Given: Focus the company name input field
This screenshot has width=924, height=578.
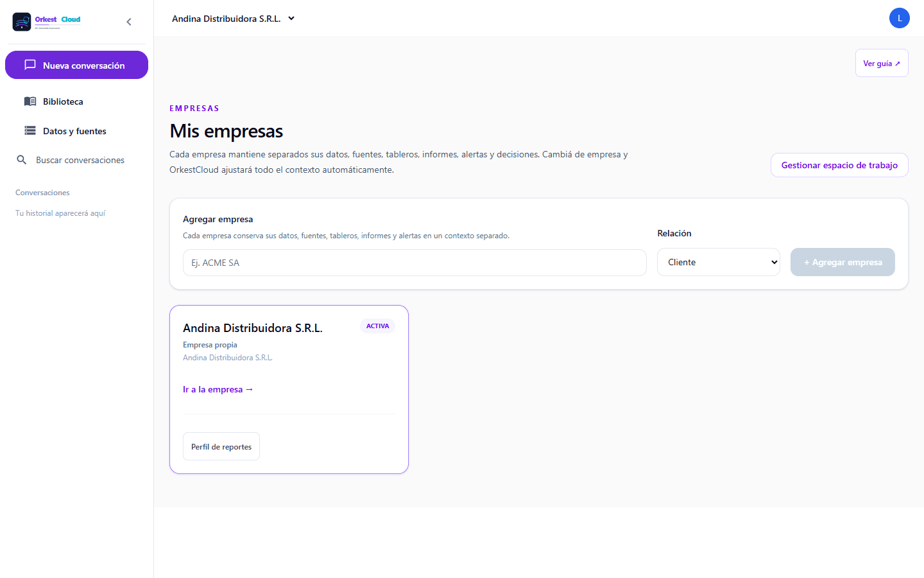Looking at the screenshot, I should pos(415,263).
